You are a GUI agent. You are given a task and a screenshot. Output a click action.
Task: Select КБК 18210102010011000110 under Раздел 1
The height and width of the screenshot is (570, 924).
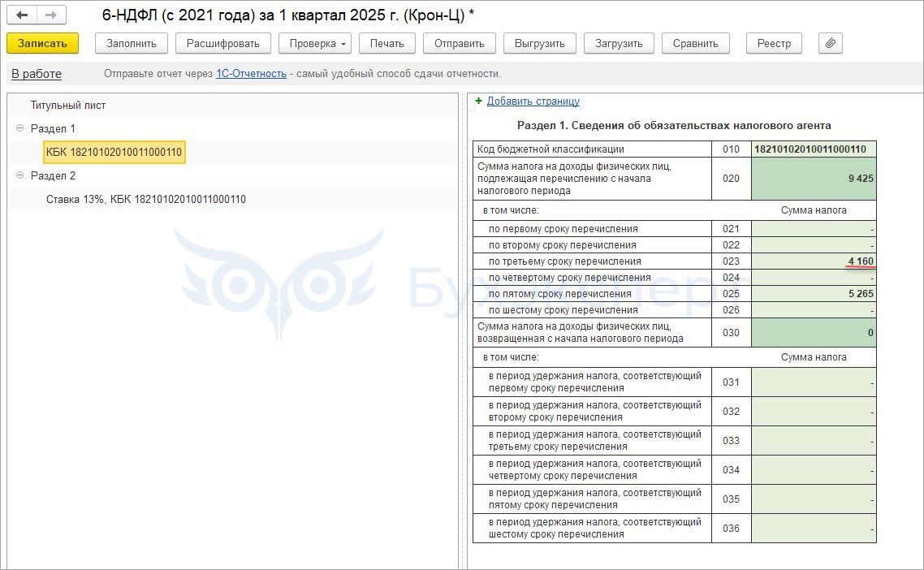[114, 152]
